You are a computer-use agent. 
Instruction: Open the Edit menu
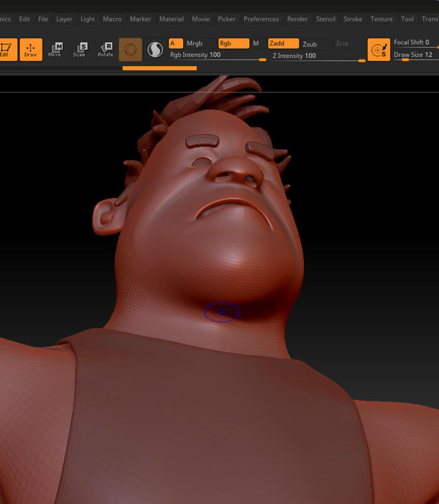pos(25,19)
